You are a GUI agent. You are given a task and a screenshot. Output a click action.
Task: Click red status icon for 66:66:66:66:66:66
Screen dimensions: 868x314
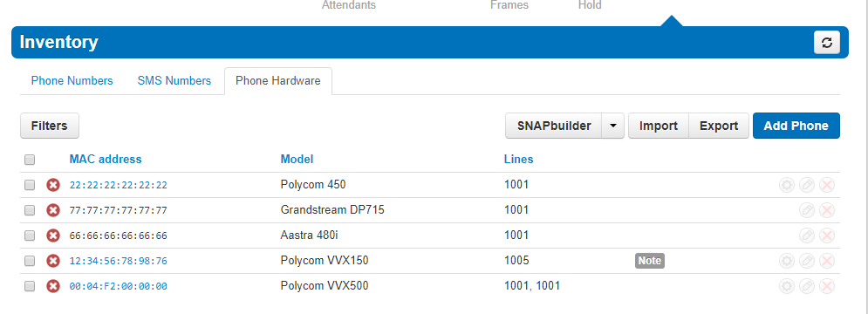(x=53, y=235)
